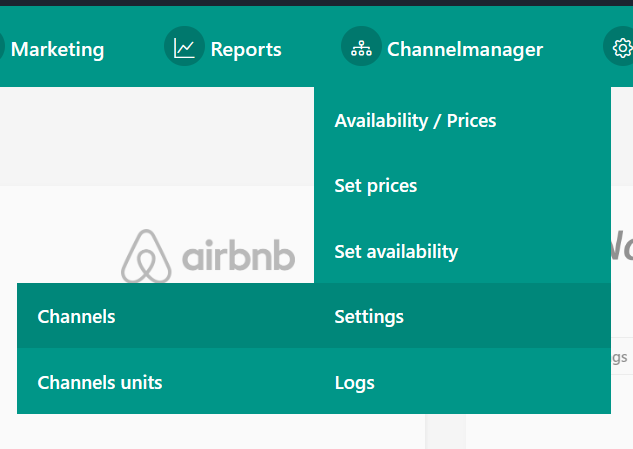This screenshot has height=449, width=633.
Task: Click the Airbnb Bélo logo symbol
Action: [146, 257]
